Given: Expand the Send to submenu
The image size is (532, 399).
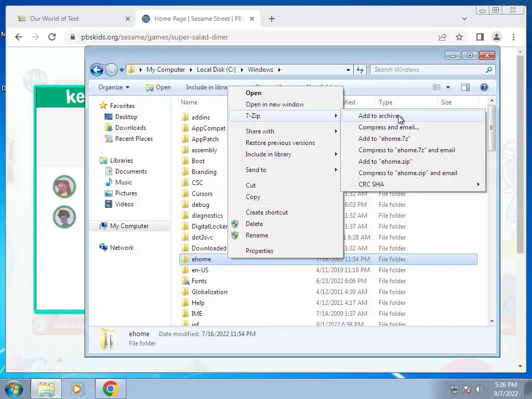Looking at the screenshot, I should tap(286, 170).
